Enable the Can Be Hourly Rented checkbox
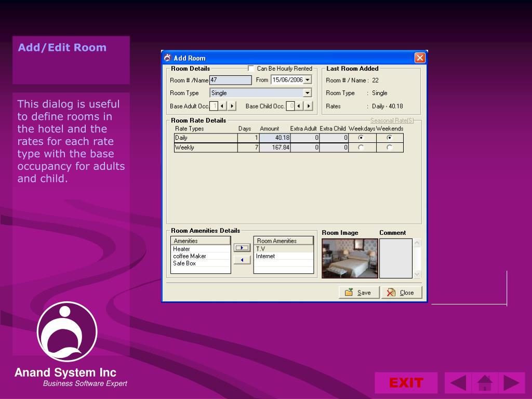 (x=251, y=69)
